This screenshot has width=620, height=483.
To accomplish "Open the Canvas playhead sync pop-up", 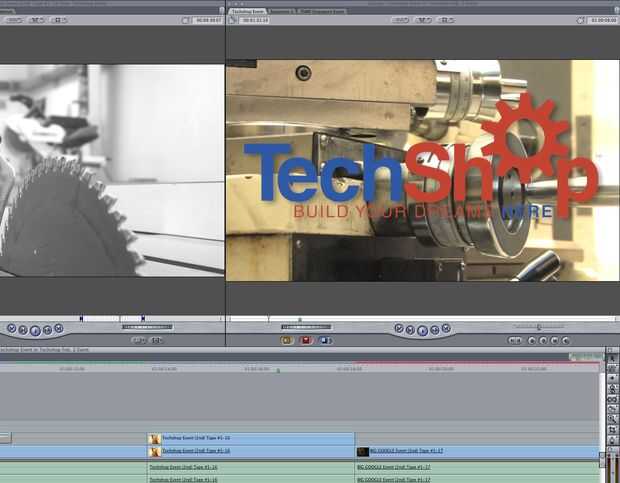I will tap(446, 20).
